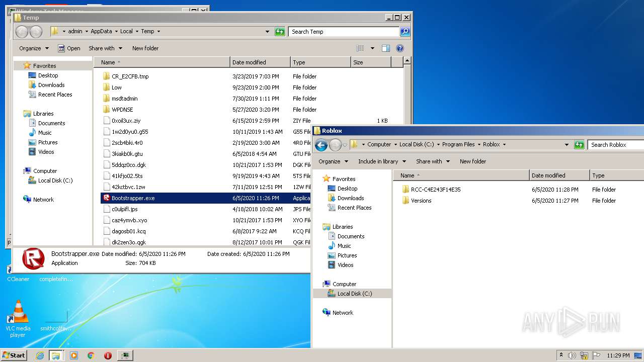
Task: Click the Temp file list scrollbar up arrow
Action: pos(407,61)
